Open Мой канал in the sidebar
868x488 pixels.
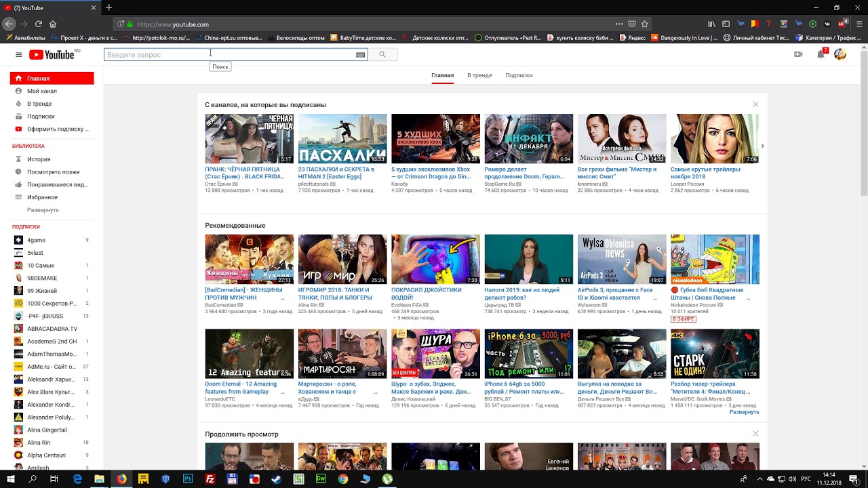pos(52,91)
